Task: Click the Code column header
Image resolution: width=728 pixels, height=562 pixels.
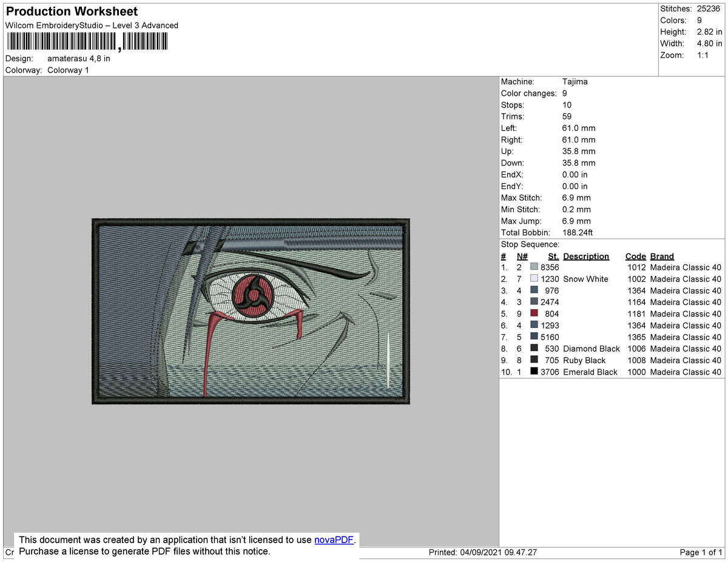Action: click(x=636, y=256)
